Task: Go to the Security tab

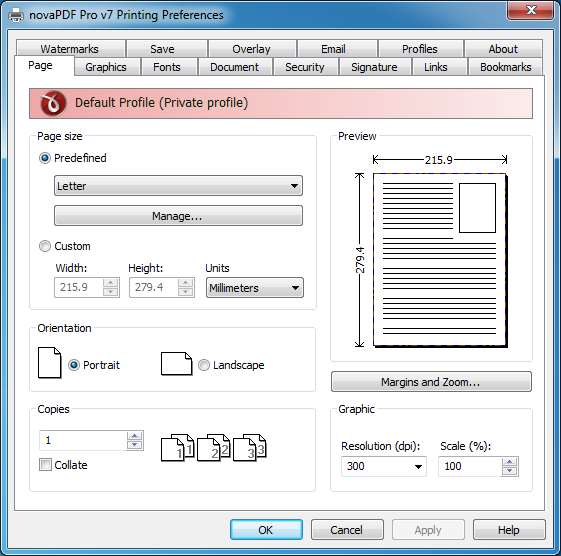Action: pos(306,67)
